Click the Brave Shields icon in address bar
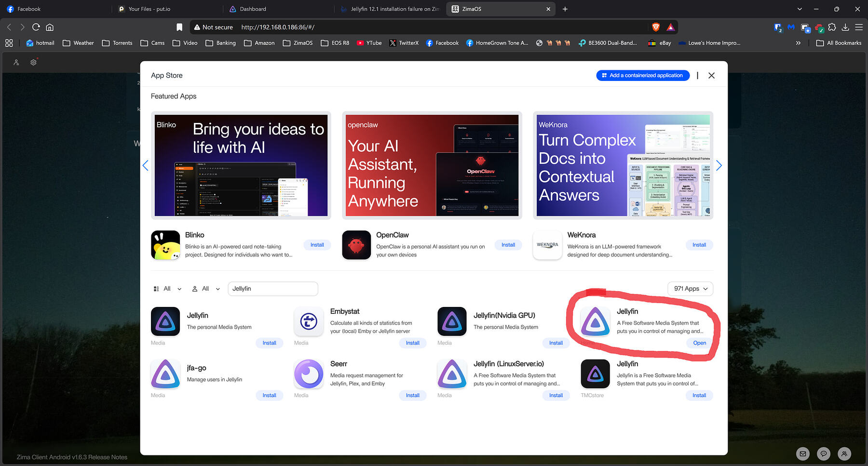The image size is (868, 466). tap(656, 27)
